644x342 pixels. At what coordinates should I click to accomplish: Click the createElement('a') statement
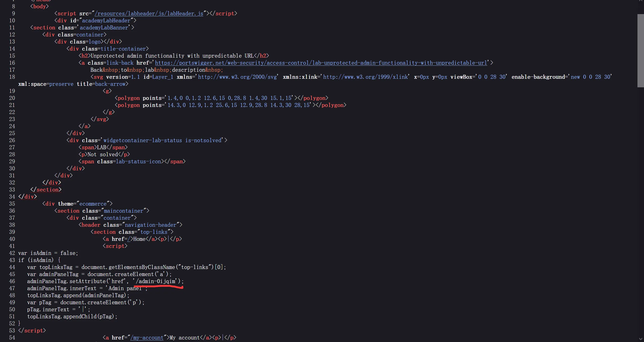pyautogui.click(x=99, y=274)
